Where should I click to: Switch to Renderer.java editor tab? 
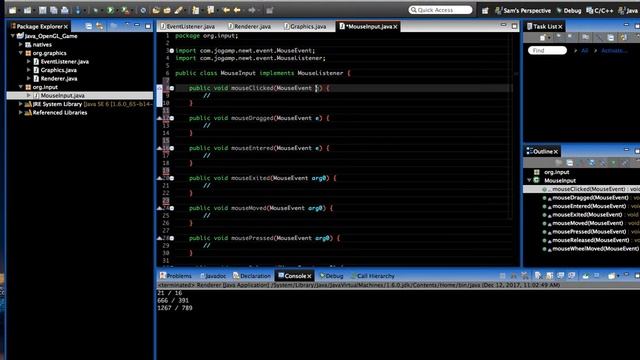coord(249,27)
